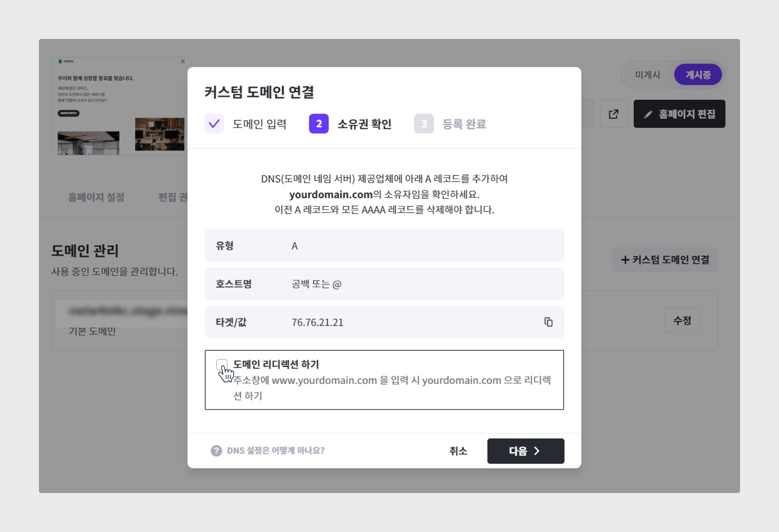
Task: Click 수정 button for default domain
Action: tap(682, 321)
